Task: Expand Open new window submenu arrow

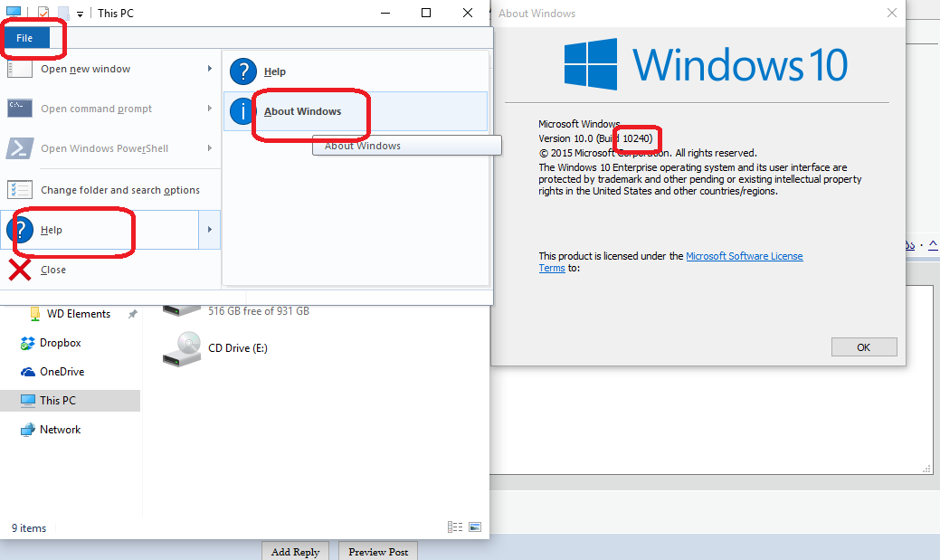Action: click(209, 69)
